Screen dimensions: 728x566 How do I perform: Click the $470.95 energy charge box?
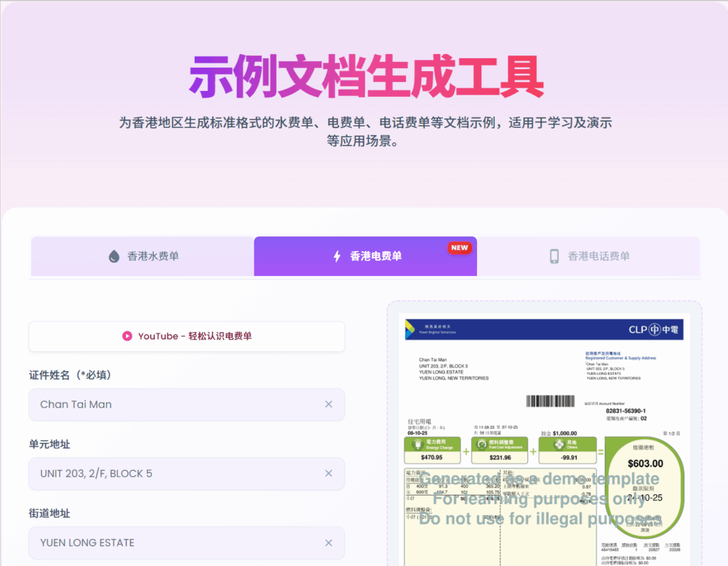click(x=432, y=450)
